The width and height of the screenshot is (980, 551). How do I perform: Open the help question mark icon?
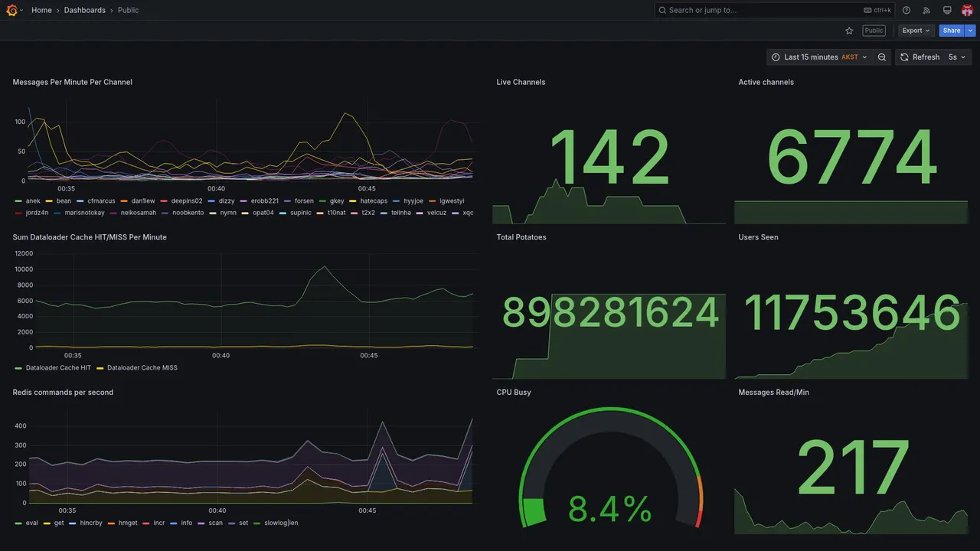906,10
